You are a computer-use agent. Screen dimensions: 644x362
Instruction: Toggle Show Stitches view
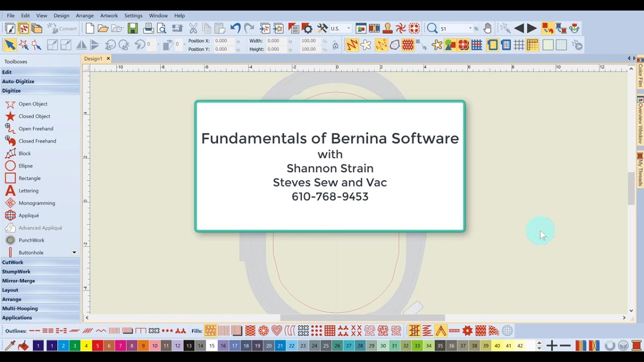point(352,45)
